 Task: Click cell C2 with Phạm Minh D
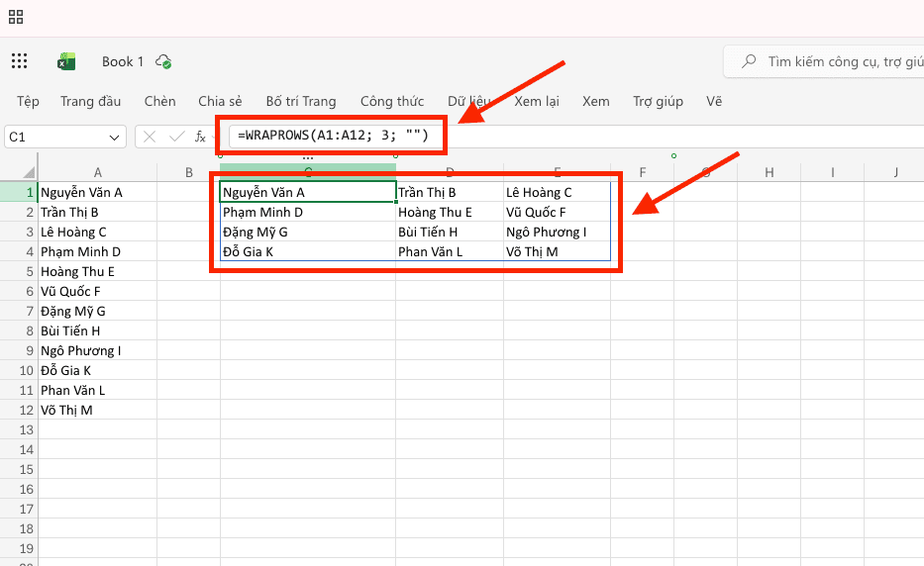coord(308,212)
